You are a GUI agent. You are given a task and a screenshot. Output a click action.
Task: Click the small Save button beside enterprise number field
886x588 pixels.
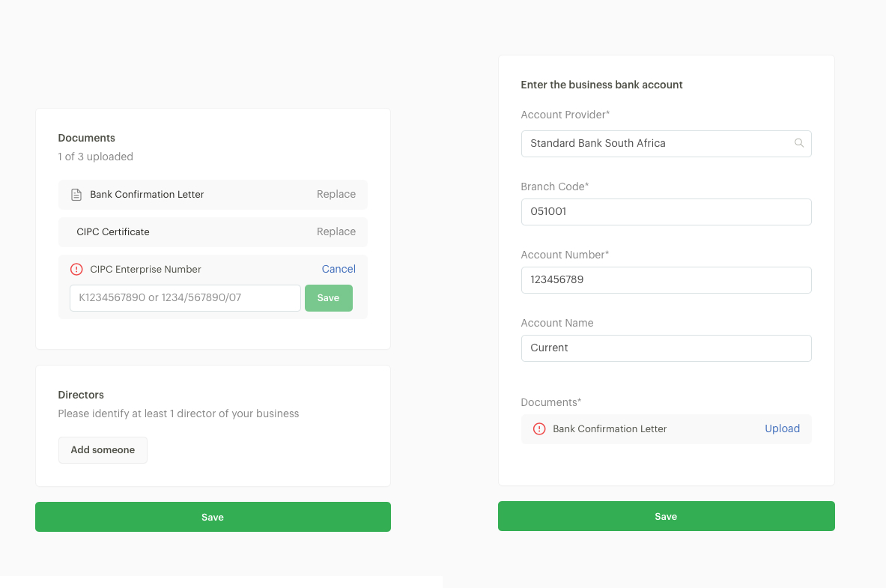tap(328, 298)
